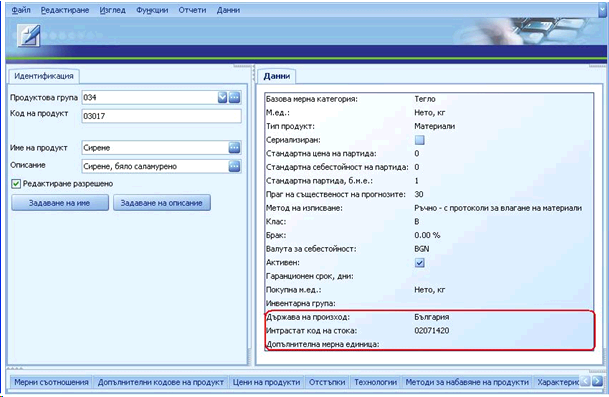Click the Интрастат код value 02071420

click(x=432, y=331)
